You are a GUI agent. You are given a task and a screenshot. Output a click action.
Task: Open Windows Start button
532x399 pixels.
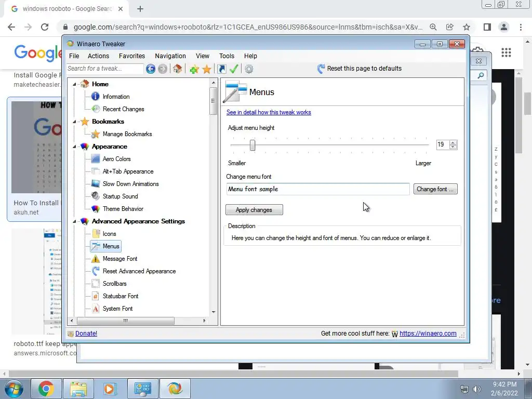(x=13, y=389)
